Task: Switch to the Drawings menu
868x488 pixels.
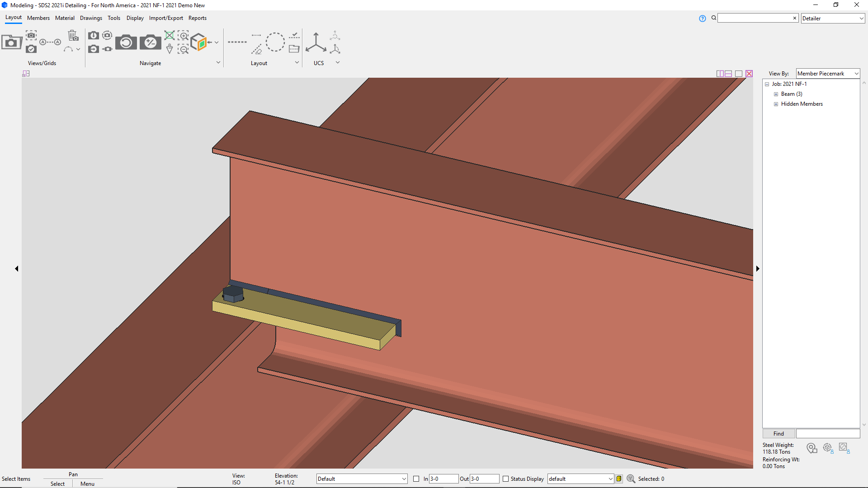Action: coord(91,18)
